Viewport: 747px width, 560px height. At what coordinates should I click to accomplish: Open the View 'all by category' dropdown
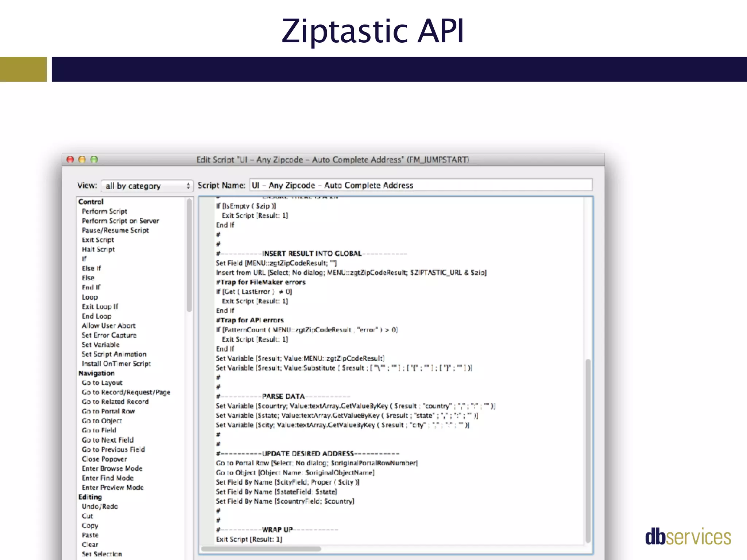click(x=147, y=186)
